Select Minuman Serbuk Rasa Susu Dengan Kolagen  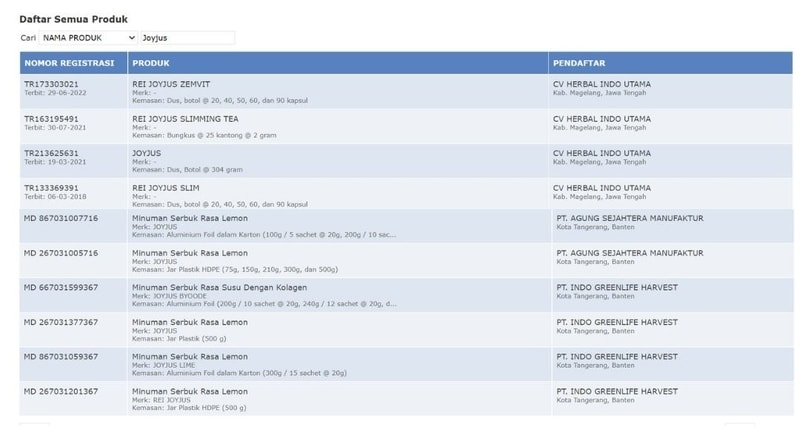(219, 288)
